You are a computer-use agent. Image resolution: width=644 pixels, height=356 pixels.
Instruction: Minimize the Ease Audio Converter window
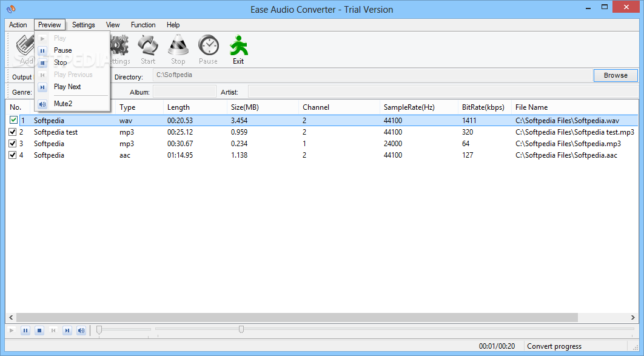[588, 7]
